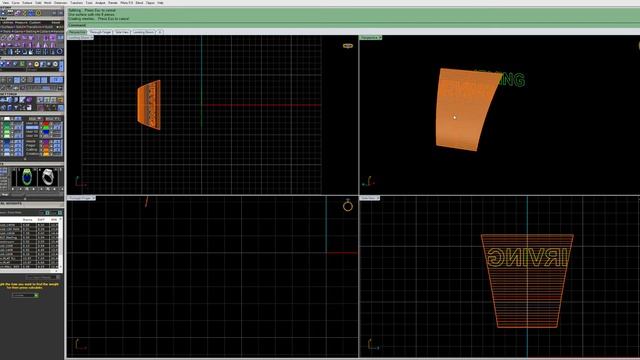
Task: Select the IRVING text curves in Side View
Action: coord(527,258)
